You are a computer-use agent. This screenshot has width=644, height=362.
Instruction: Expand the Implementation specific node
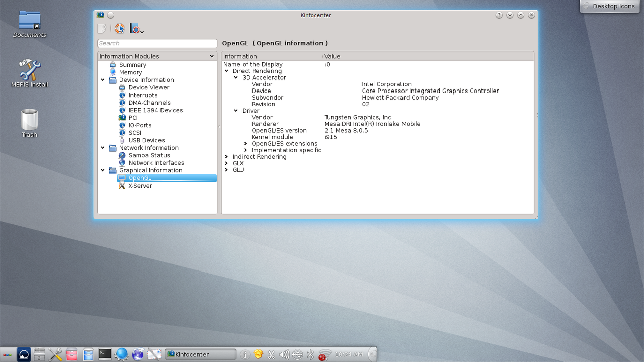point(246,150)
